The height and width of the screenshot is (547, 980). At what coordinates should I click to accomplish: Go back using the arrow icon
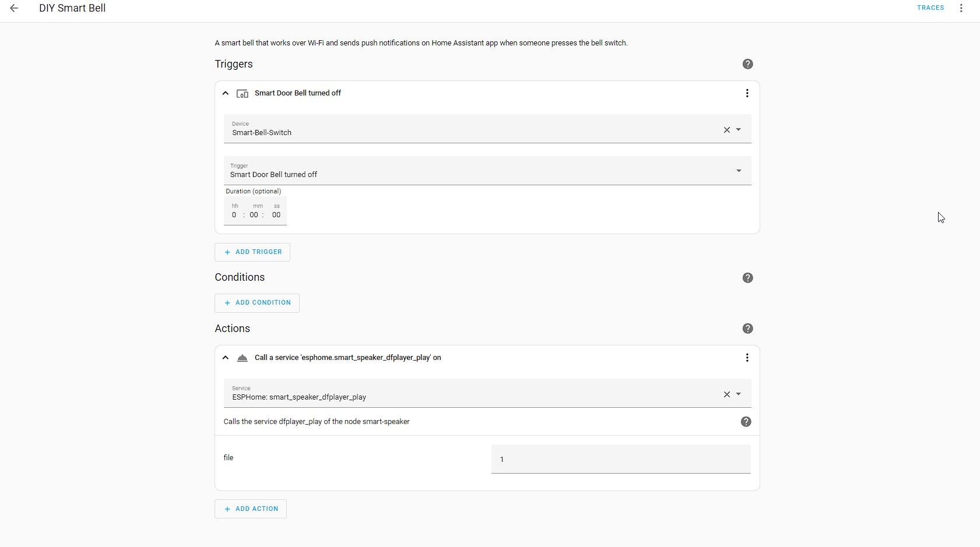coord(14,8)
